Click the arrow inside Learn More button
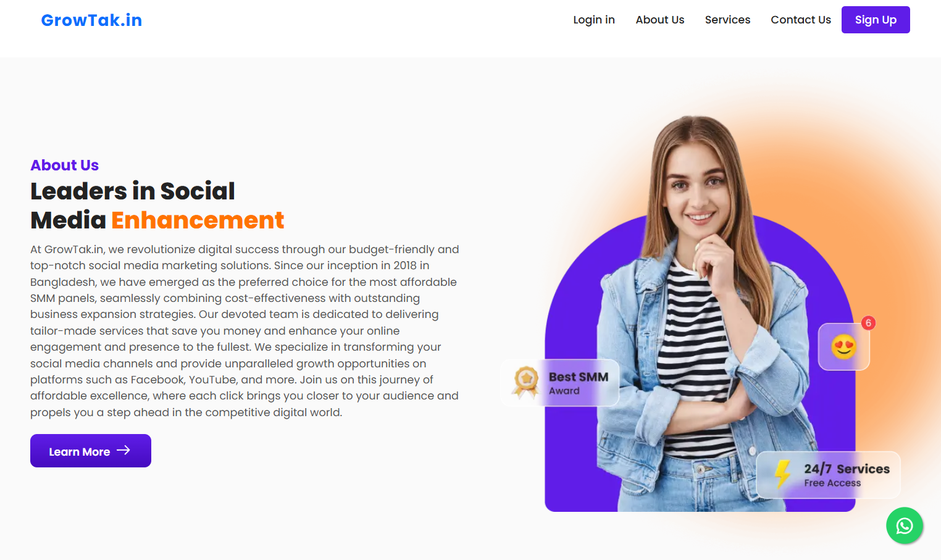Screen dimensions: 941x560 coord(123,451)
